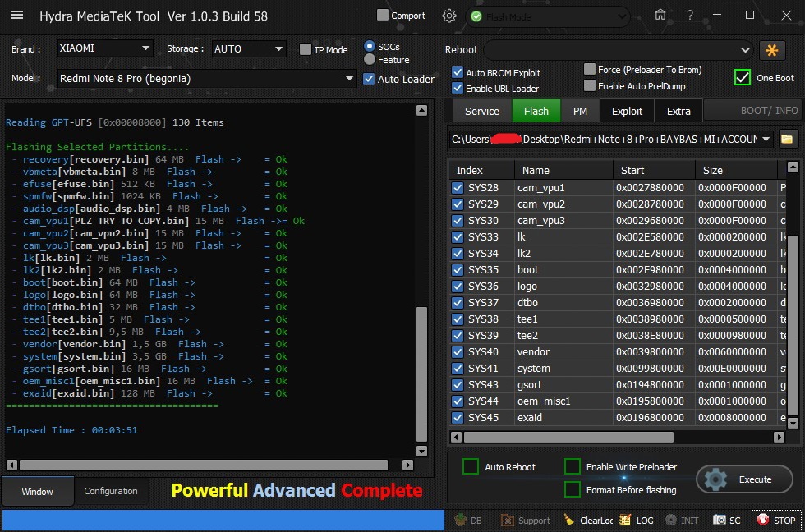
Task: Switch to the Exploit tab
Action: 627,111
